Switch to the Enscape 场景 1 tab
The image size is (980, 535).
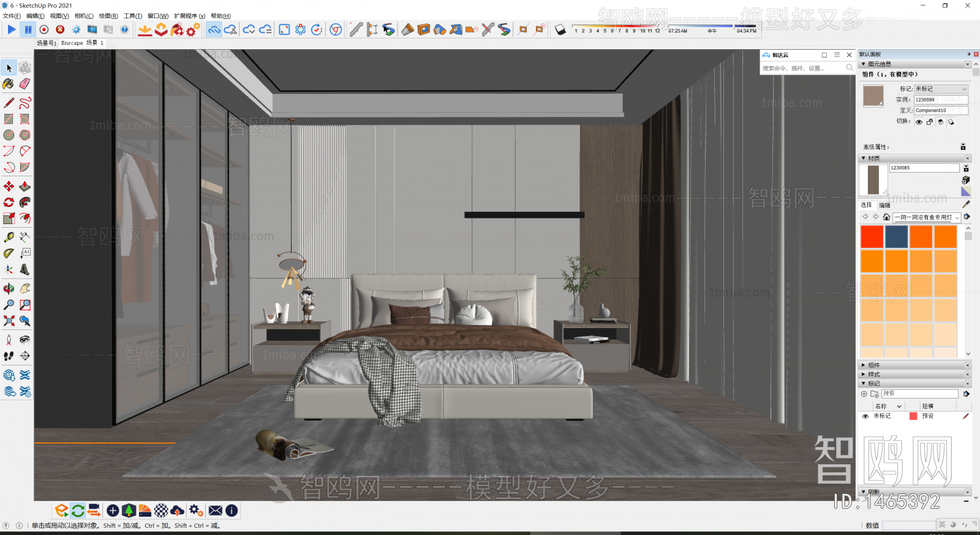point(82,43)
